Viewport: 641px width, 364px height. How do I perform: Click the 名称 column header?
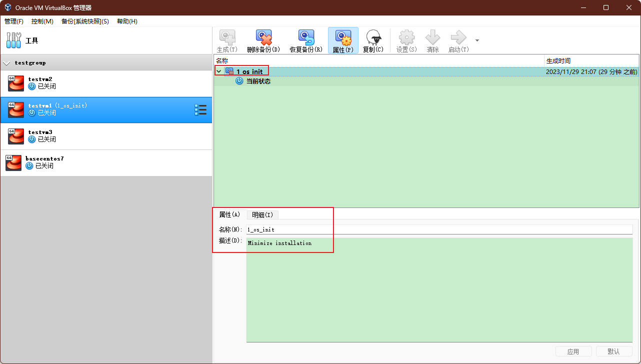[379, 60]
